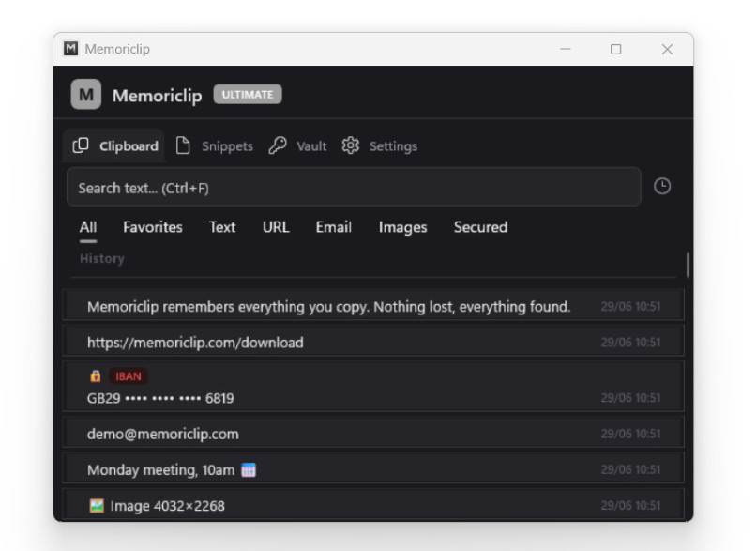Click the document icon beside Snippets

tap(183, 145)
